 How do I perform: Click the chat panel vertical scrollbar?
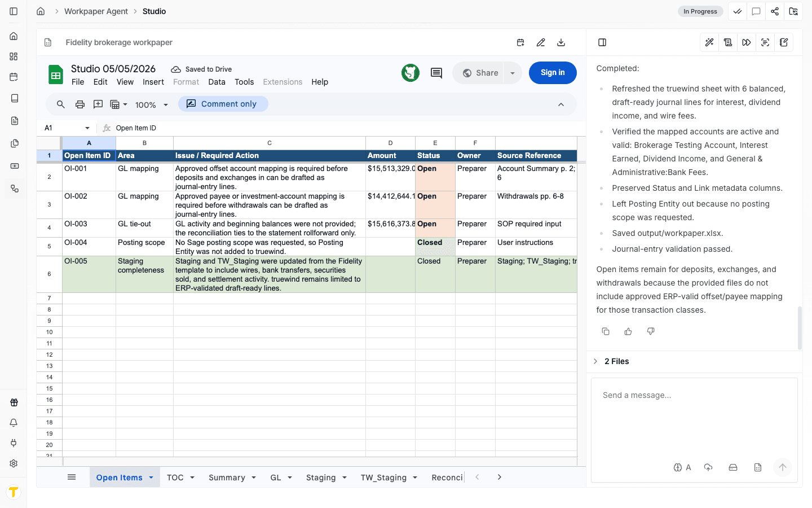[x=800, y=327]
